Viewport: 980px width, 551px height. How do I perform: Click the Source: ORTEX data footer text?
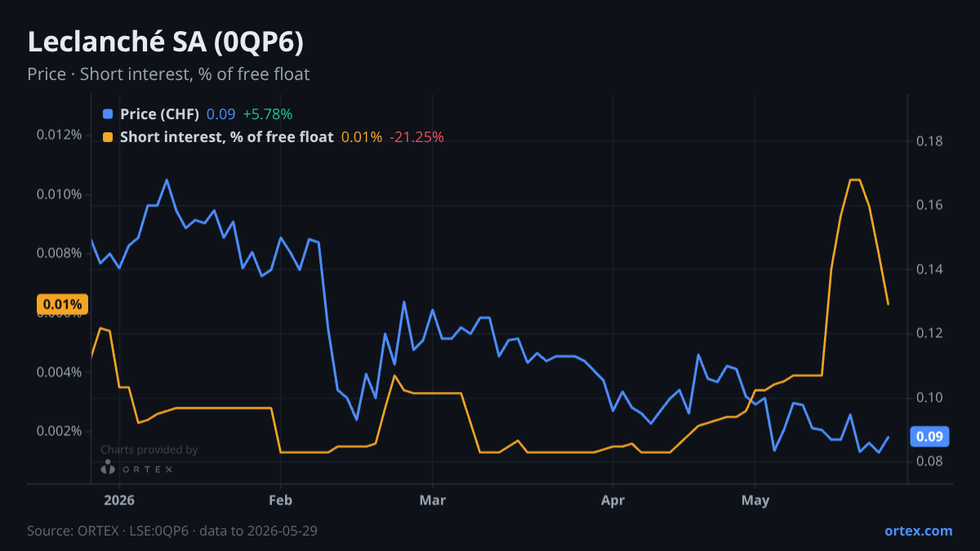pyautogui.click(x=172, y=531)
